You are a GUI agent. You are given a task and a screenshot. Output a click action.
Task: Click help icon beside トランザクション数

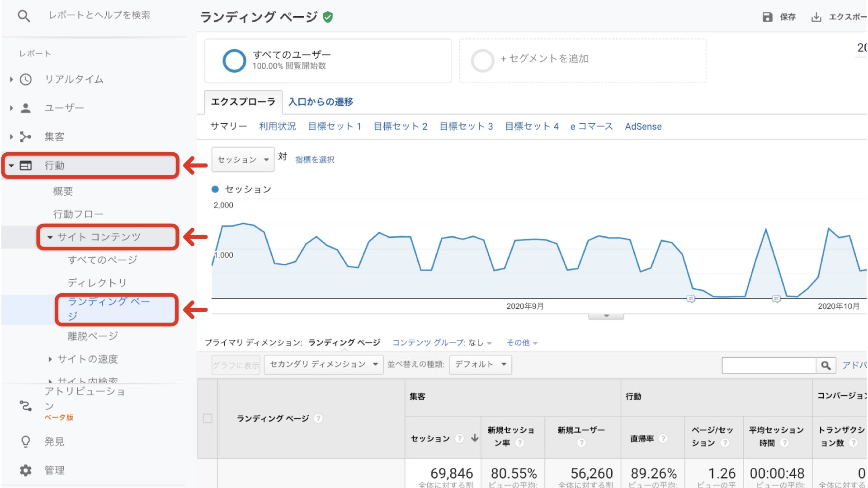pyautogui.click(x=853, y=443)
